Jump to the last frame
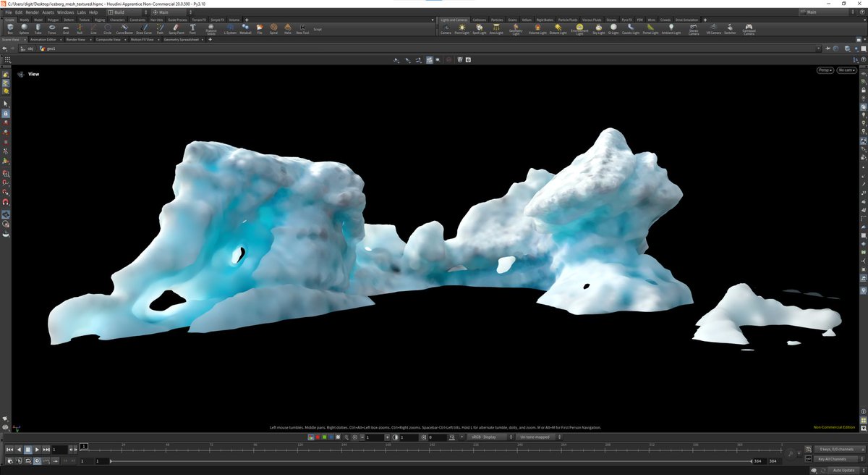This screenshot has width=868, height=475. coord(46,450)
